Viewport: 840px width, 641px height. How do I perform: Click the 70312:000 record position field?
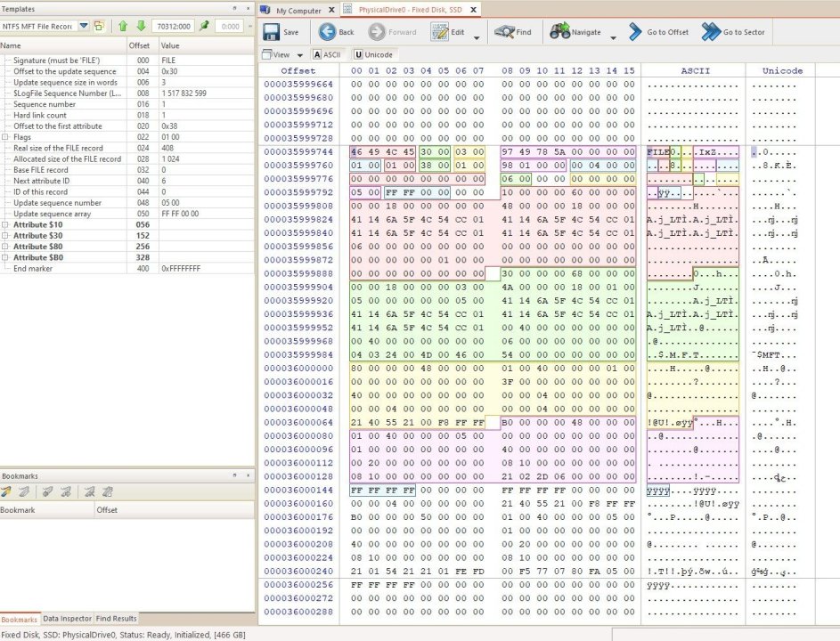click(x=173, y=26)
